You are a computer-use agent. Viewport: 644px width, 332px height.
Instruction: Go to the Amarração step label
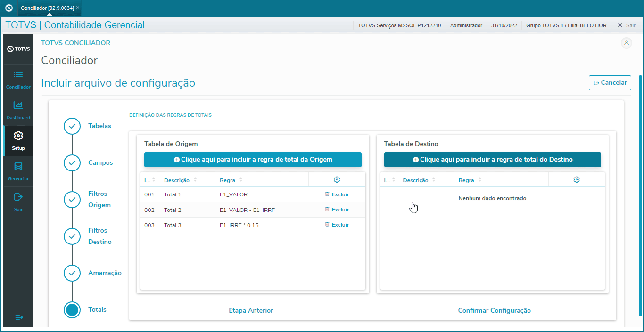pos(105,273)
